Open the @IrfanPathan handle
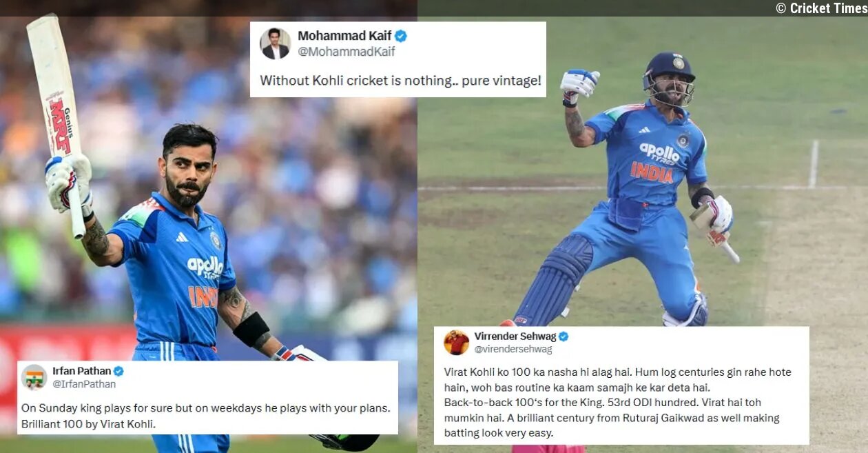 click(84, 384)
